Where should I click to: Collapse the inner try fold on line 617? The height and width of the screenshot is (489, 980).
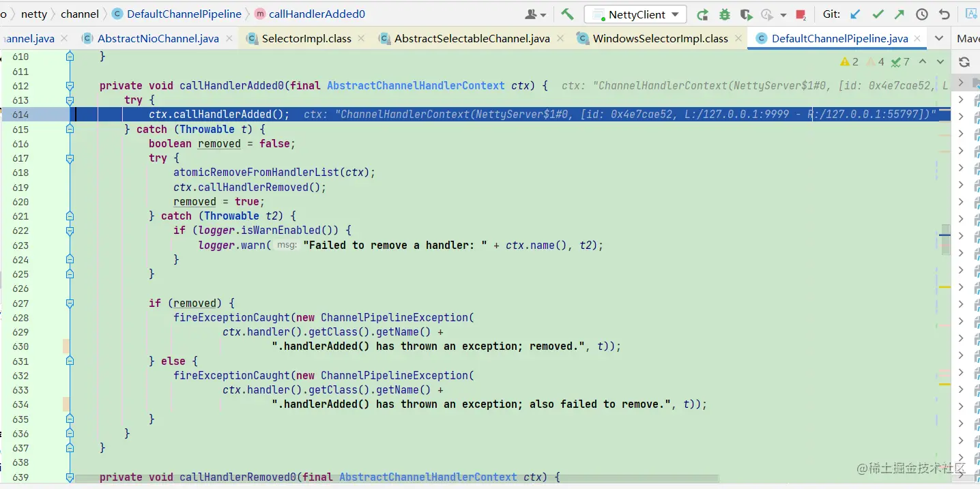(x=70, y=158)
